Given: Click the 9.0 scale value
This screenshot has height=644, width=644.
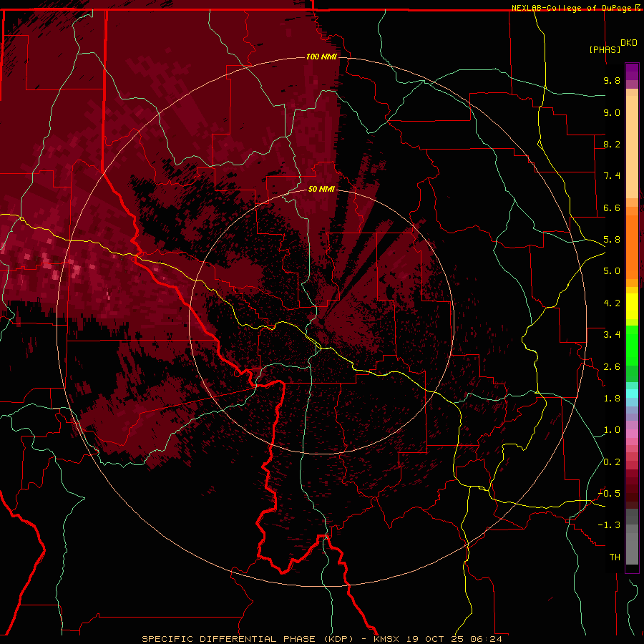Looking at the screenshot, I should [x=612, y=112].
